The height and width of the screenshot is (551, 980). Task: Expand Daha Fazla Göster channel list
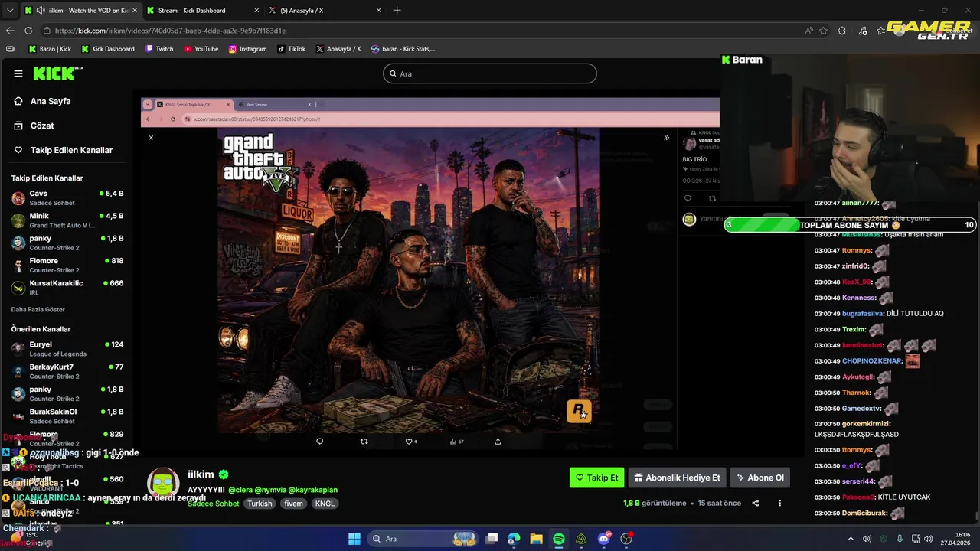(38, 310)
